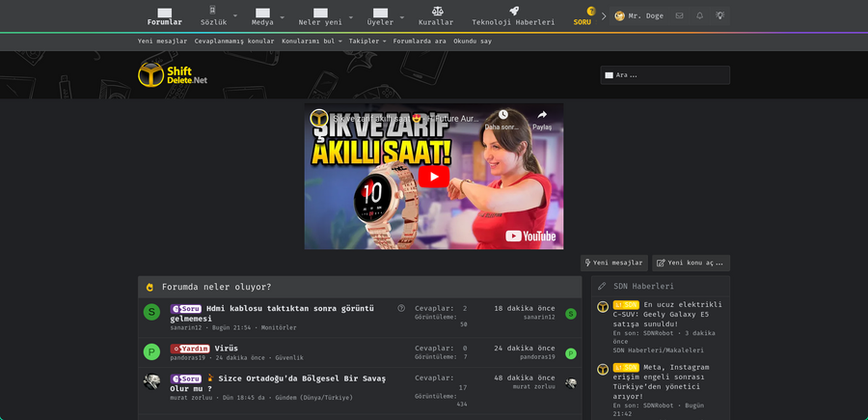This screenshot has height=420, width=868.
Task: Click murat zorluu's avatar at left
Action: point(151,381)
